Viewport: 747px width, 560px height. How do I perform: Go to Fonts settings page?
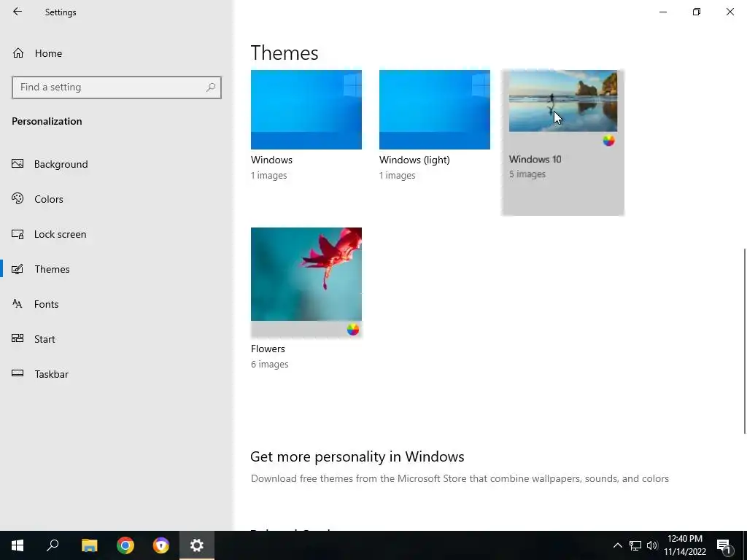[46, 304]
